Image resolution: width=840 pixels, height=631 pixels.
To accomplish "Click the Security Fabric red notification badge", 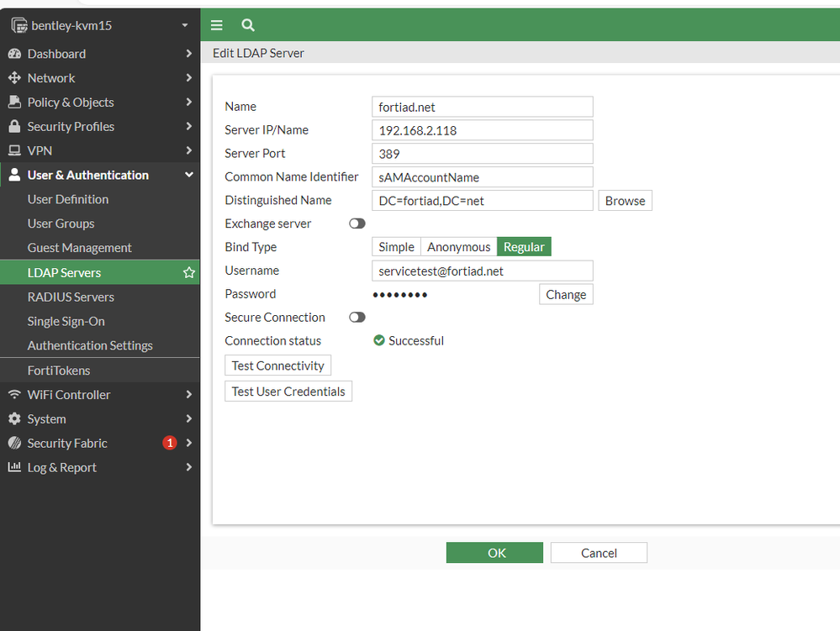I will (170, 443).
